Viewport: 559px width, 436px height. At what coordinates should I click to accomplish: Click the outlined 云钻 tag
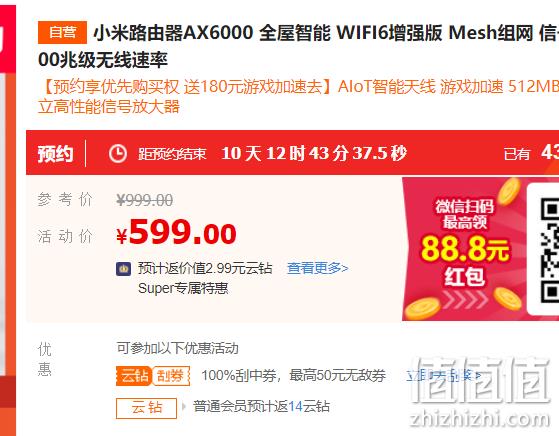click(147, 408)
